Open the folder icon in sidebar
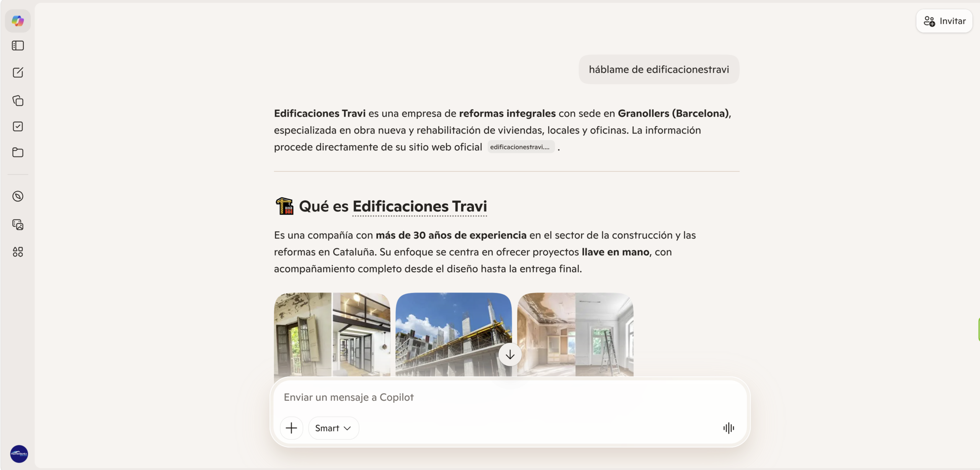 [18, 152]
